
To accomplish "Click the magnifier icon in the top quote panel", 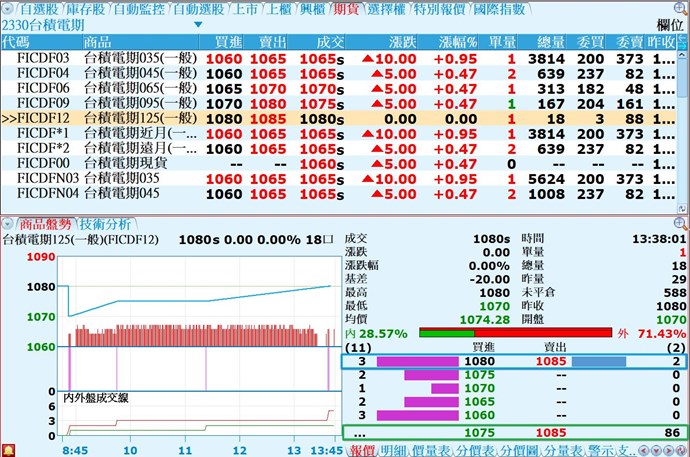I will [680, 8].
